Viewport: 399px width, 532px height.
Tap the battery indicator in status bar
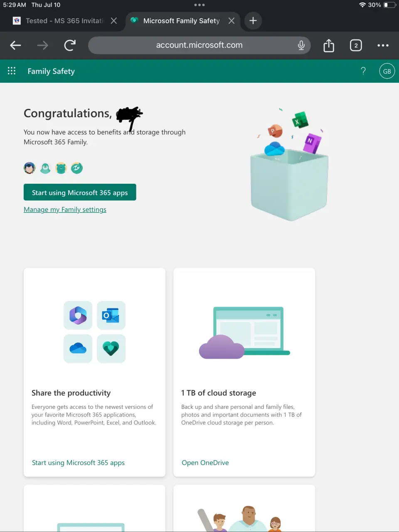(x=390, y=5)
